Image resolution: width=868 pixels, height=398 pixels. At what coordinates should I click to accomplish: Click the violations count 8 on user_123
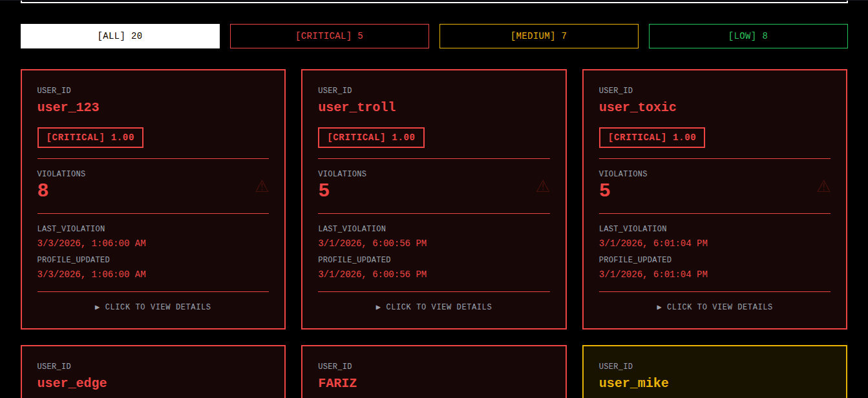click(43, 190)
